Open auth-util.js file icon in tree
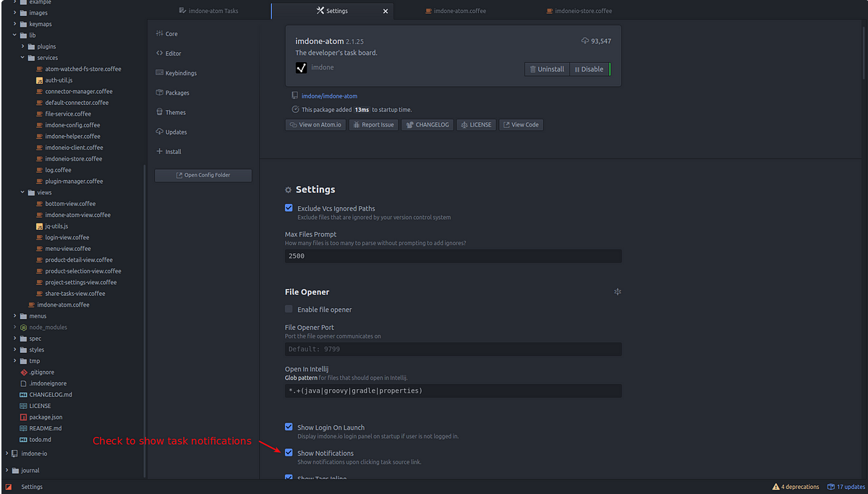 click(39, 80)
